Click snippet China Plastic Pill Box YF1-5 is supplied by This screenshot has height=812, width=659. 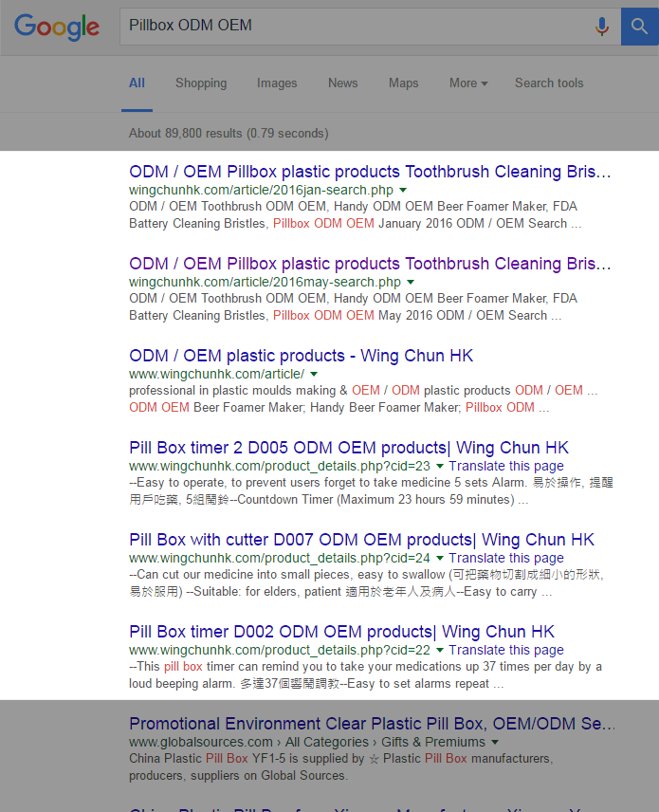340,767
